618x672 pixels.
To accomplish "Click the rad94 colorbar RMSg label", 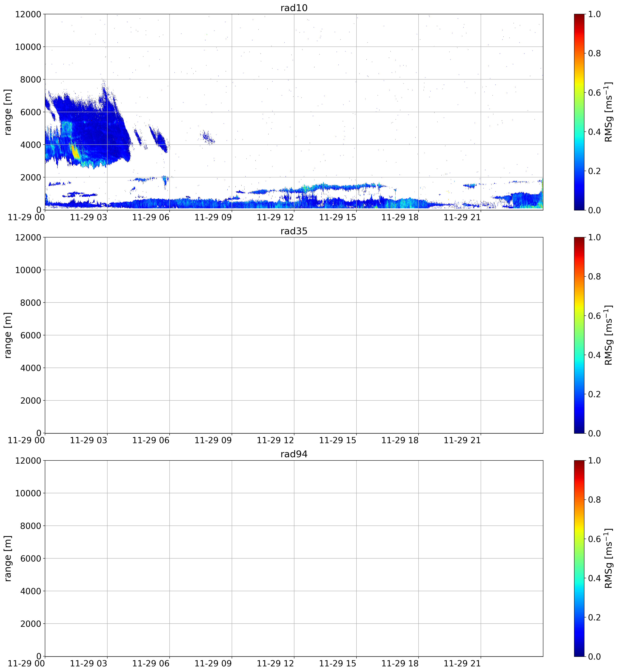I will pyautogui.click(x=609, y=558).
